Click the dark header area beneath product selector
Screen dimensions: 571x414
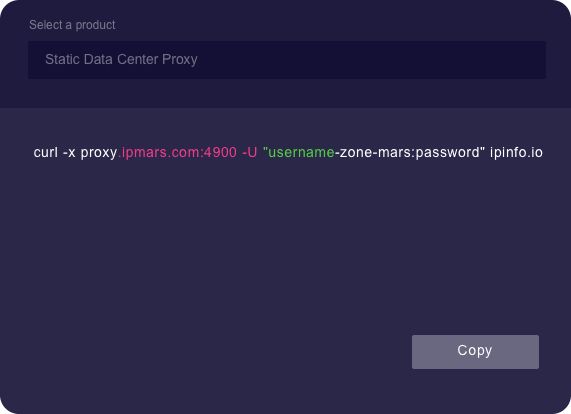[286, 93]
